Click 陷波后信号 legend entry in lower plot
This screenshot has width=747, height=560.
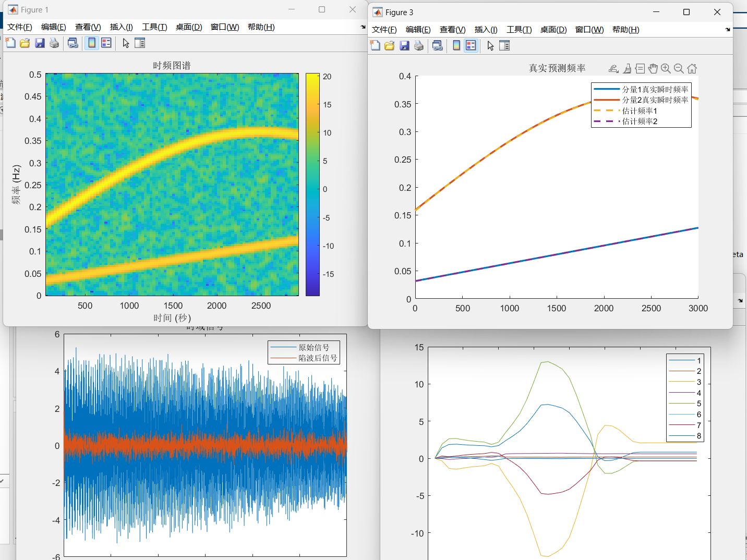(x=304, y=358)
